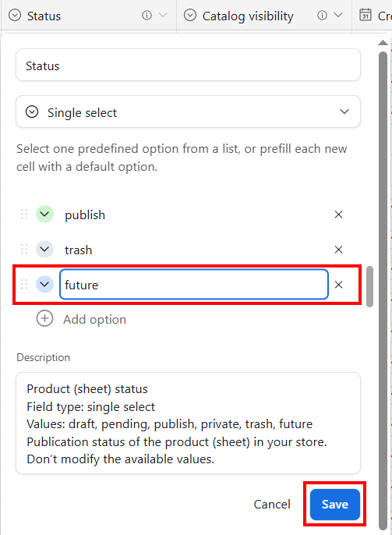Click Add option link
Image resolution: width=392 pixels, height=535 pixels.
tap(94, 320)
